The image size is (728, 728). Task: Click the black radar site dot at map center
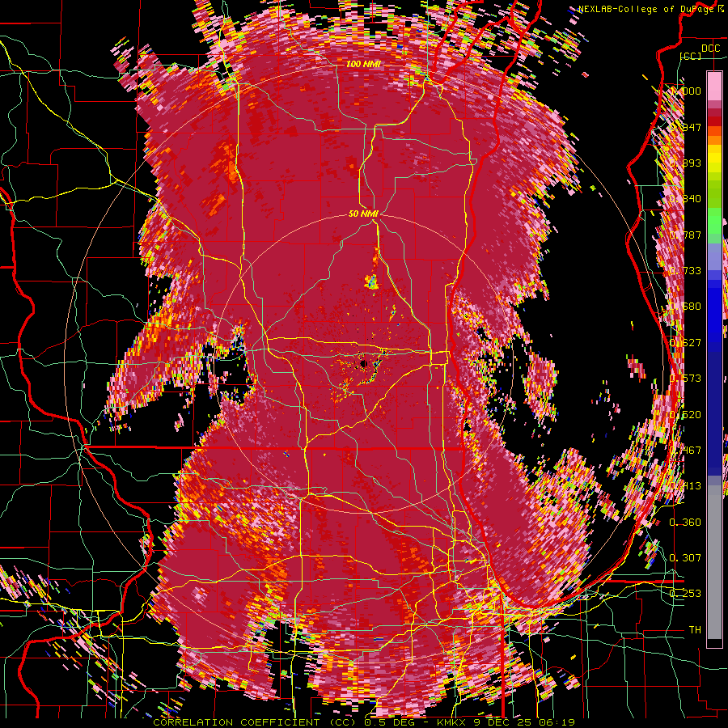[x=363, y=363]
